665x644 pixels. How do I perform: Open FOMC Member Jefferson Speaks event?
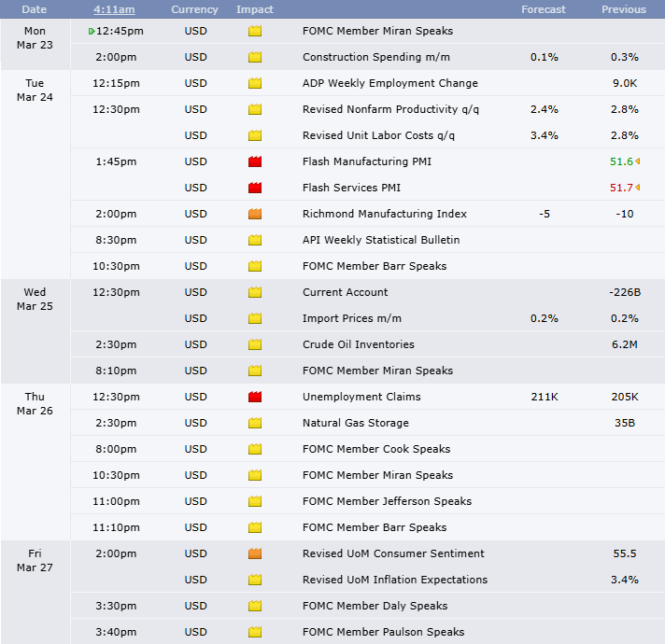click(388, 501)
